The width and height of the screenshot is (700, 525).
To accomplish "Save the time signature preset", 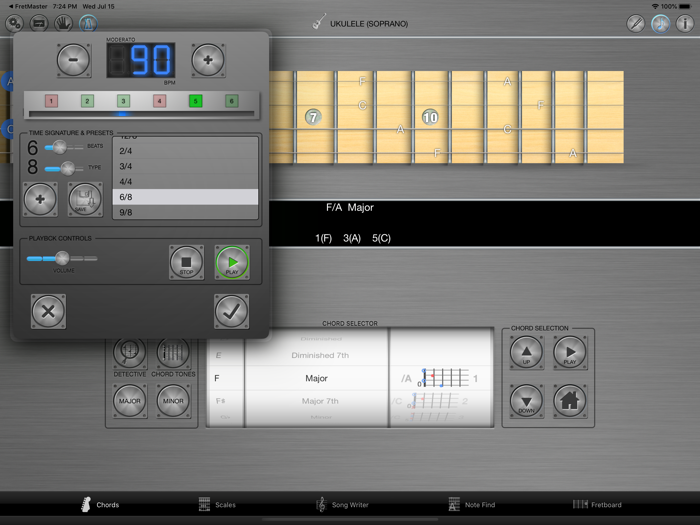I will click(85, 199).
